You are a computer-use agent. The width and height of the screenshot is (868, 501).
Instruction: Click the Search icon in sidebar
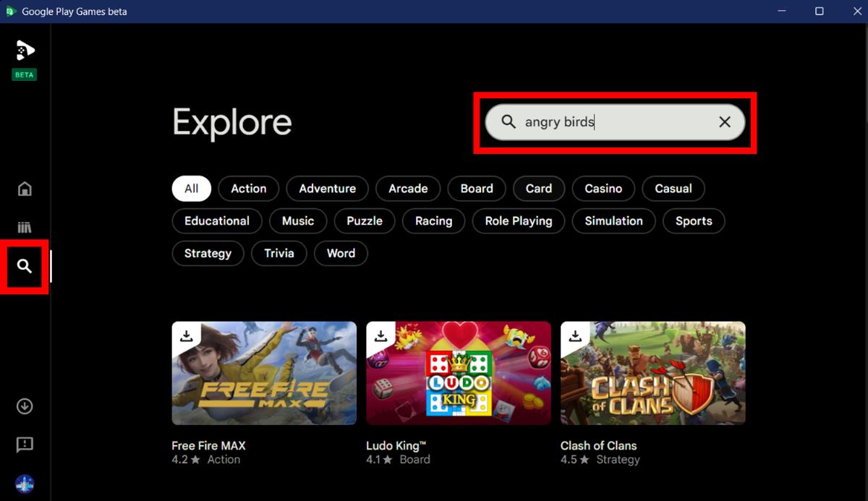25,267
